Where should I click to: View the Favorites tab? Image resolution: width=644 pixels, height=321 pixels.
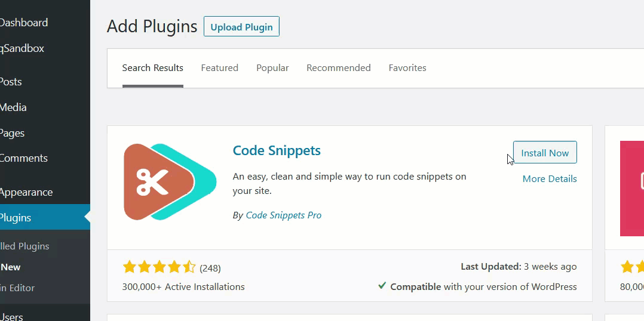407,68
